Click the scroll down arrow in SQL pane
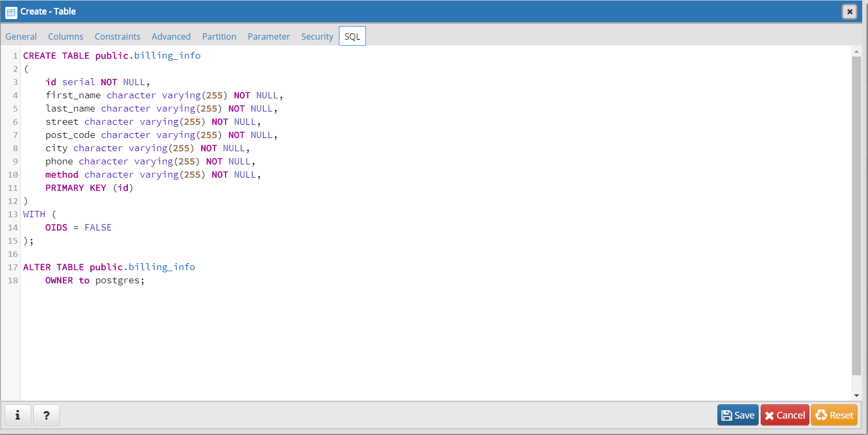 tap(856, 395)
